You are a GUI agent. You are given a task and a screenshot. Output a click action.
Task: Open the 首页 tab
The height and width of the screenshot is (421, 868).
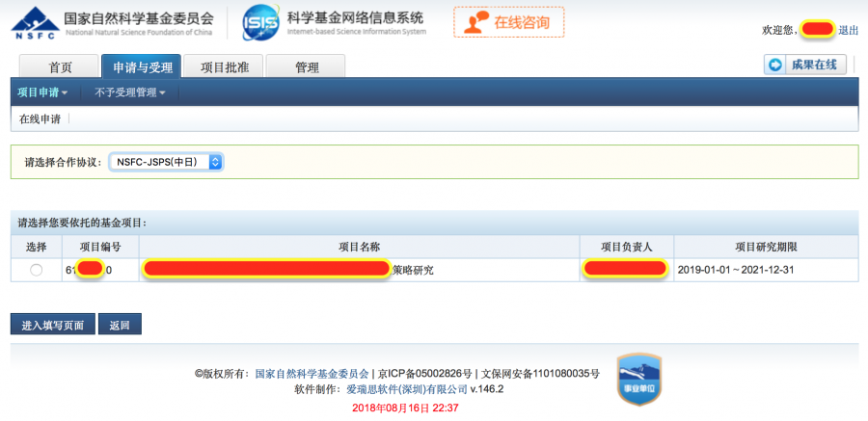pyautogui.click(x=59, y=66)
